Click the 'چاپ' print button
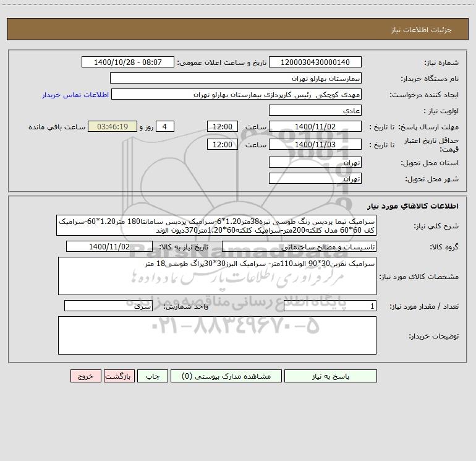 153,376
